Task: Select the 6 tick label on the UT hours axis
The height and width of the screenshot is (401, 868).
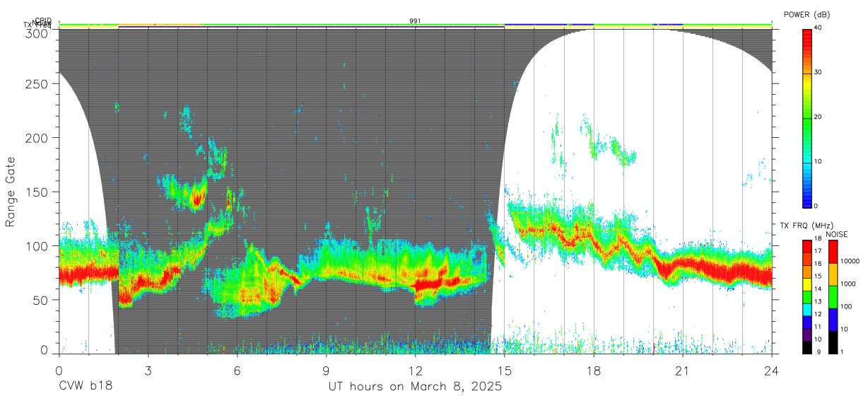Action: (237, 370)
